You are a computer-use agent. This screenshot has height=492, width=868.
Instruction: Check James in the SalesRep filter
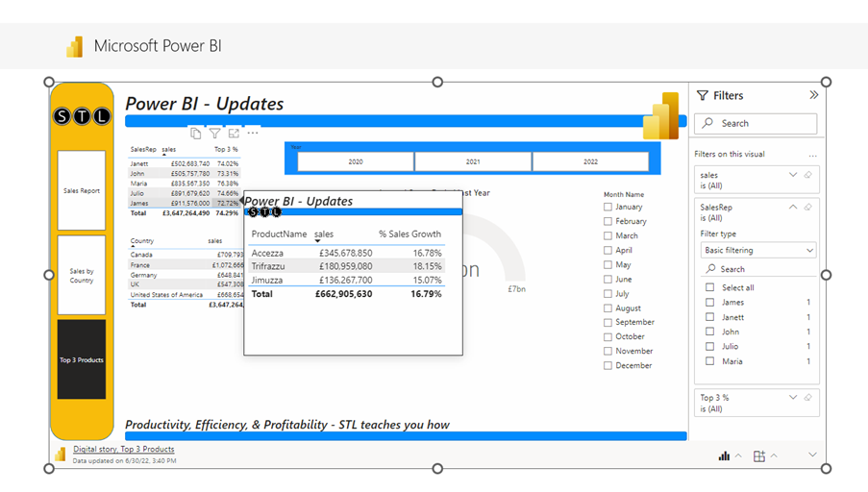click(709, 302)
